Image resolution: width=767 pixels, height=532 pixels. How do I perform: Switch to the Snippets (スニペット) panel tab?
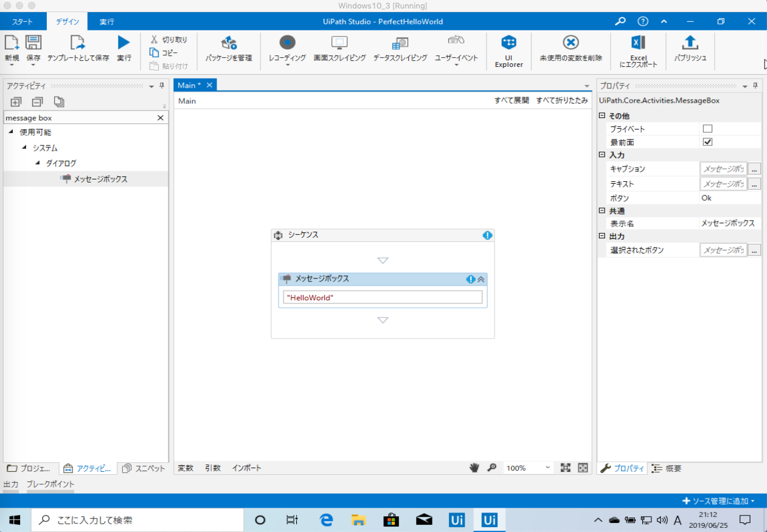144,468
